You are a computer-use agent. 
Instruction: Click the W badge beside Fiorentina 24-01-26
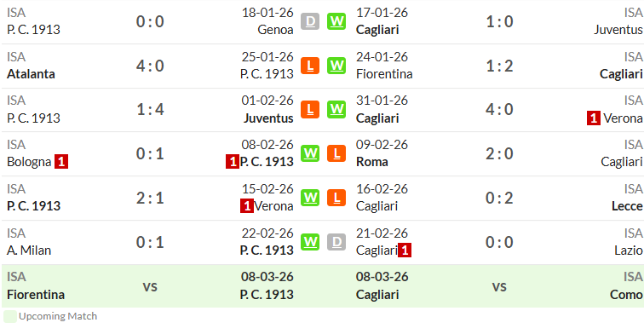tap(336, 66)
